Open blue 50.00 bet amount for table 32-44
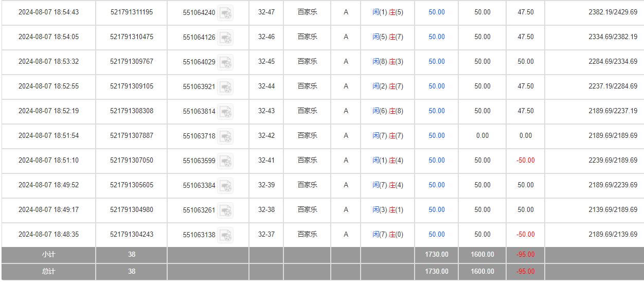This screenshot has height=283, width=644. 436,86
